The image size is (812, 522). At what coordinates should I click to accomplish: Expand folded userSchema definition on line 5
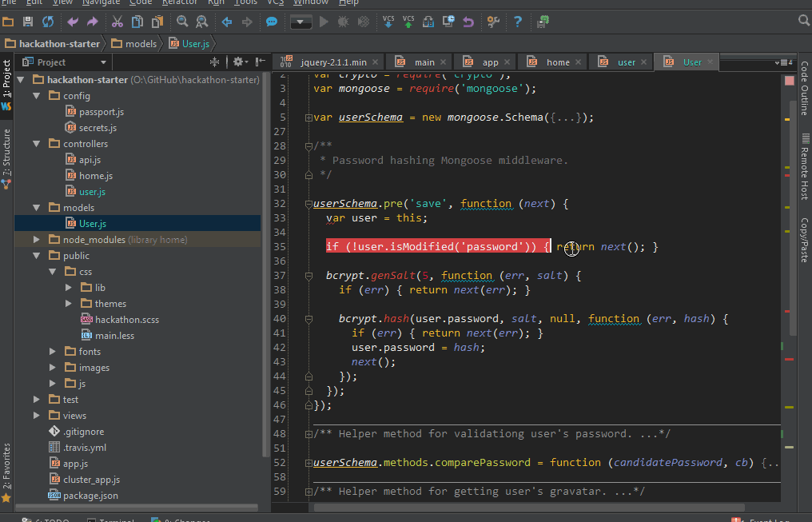pyautogui.click(x=308, y=118)
